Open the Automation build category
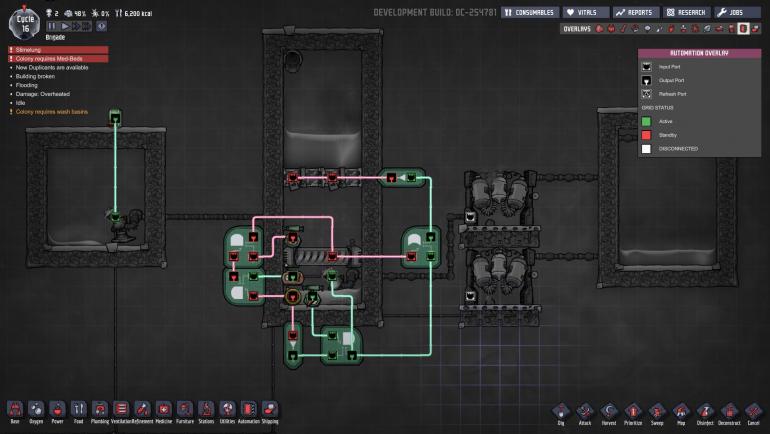Image resolution: width=770 pixels, height=434 pixels. (x=248, y=410)
